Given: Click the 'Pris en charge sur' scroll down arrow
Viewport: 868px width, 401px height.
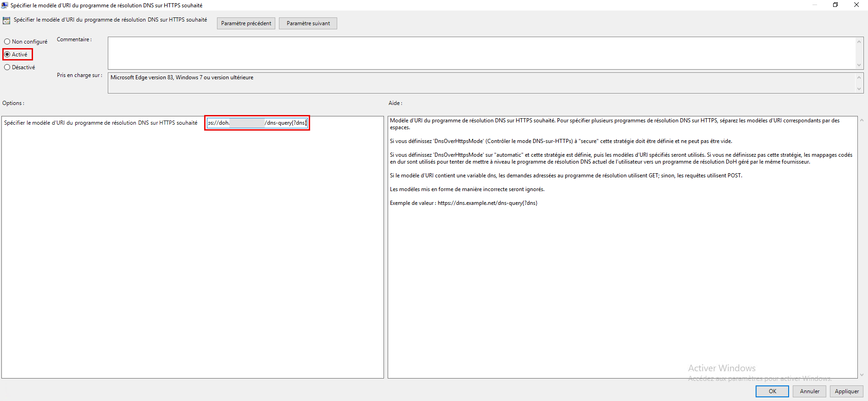Looking at the screenshot, I should click(859, 89).
